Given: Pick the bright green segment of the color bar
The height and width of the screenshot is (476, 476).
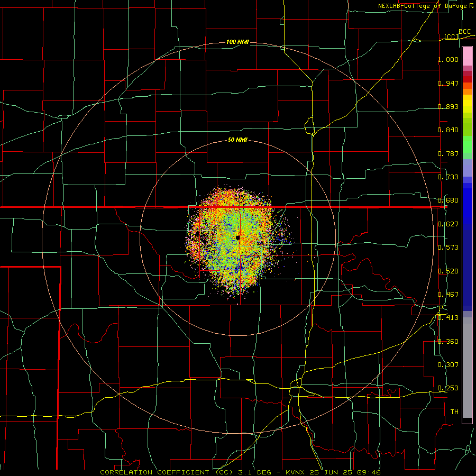Looking at the screenshot, I should click(467, 144).
